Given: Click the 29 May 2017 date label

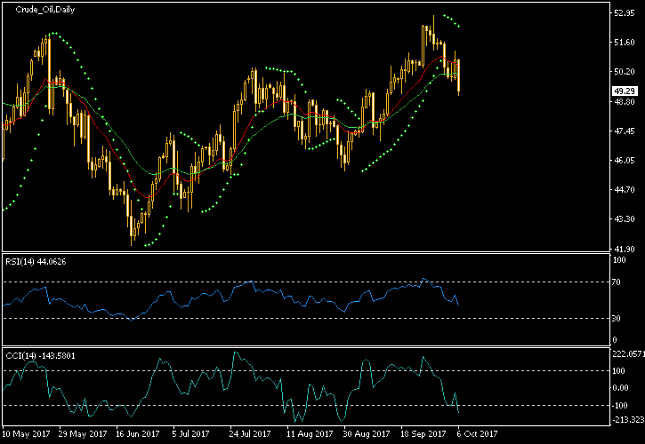Looking at the screenshot, I should [x=83, y=434].
